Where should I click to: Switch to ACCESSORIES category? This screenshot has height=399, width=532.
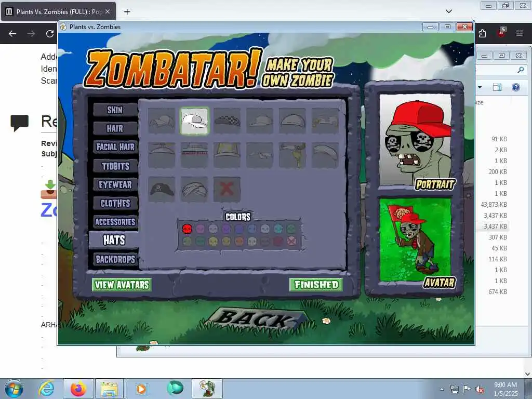coord(115,222)
